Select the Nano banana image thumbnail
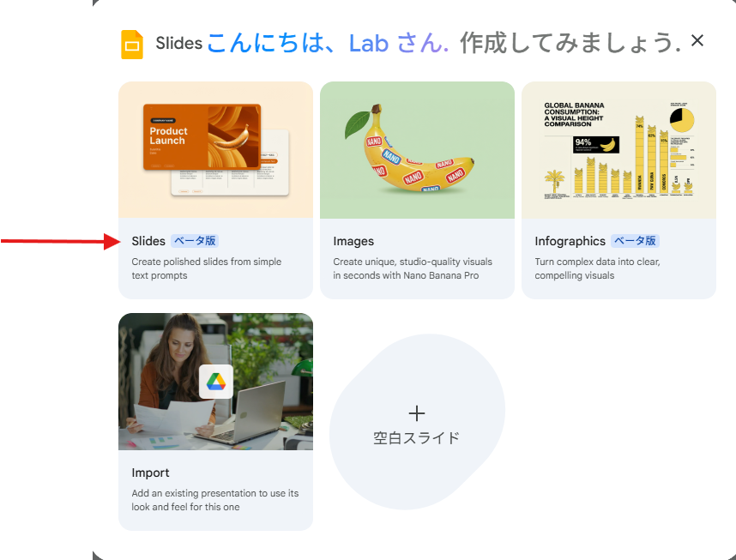Viewport: 736px width, 560px height. tap(417, 150)
